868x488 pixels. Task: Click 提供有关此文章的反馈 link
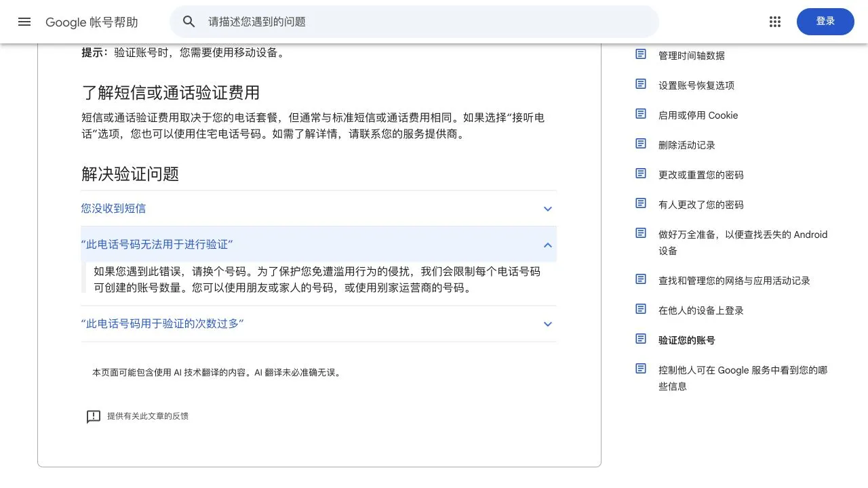148,416
